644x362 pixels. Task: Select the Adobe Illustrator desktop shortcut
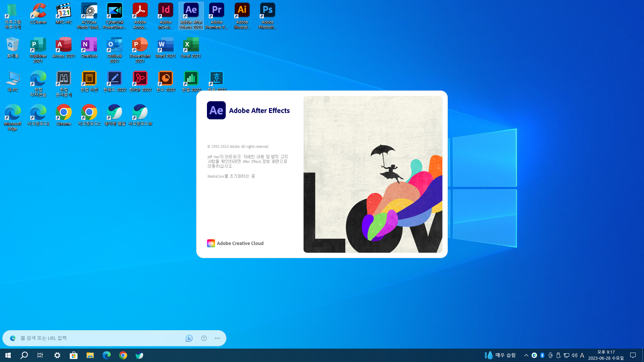click(242, 12)
